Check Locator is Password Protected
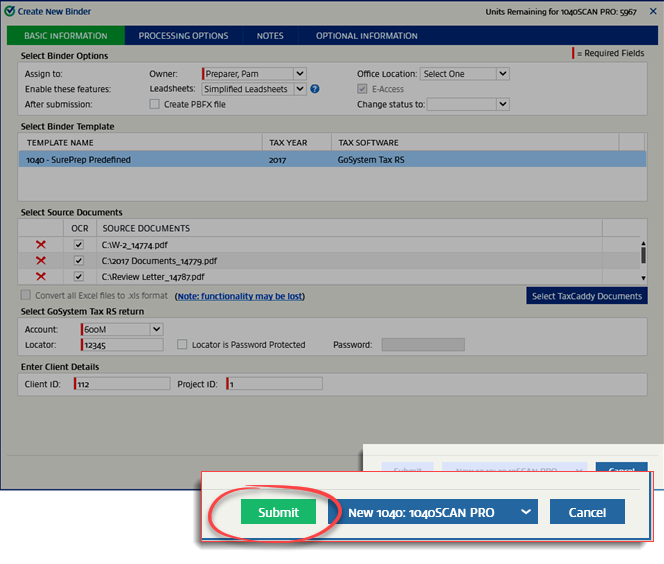The image size is (664, 564). [182, 345]
